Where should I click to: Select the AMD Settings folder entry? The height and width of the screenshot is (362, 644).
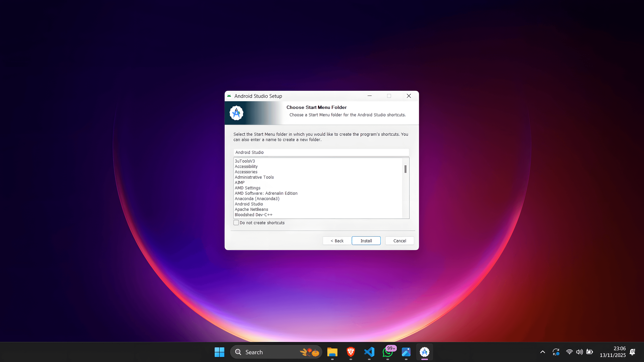pyautogui.click(x=247, y=188)
